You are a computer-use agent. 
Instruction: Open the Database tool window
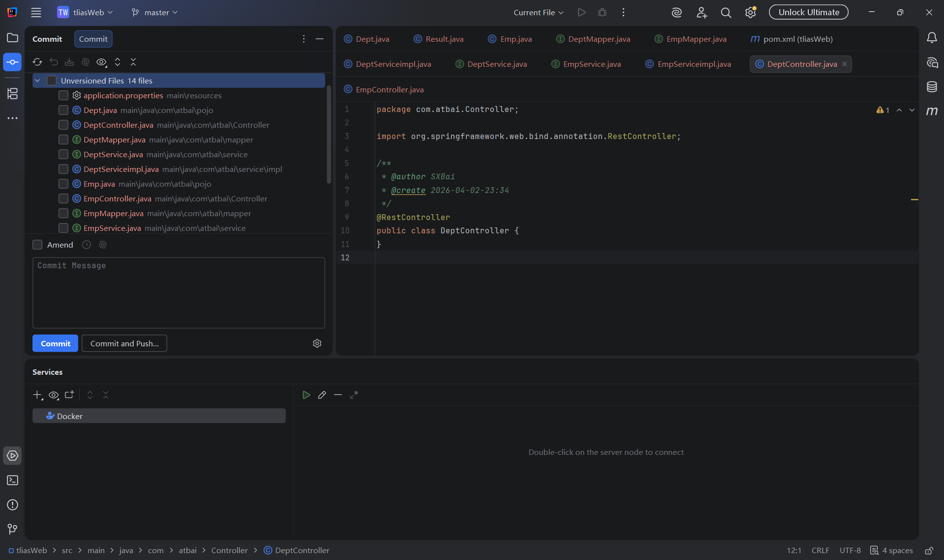(932, 87)
